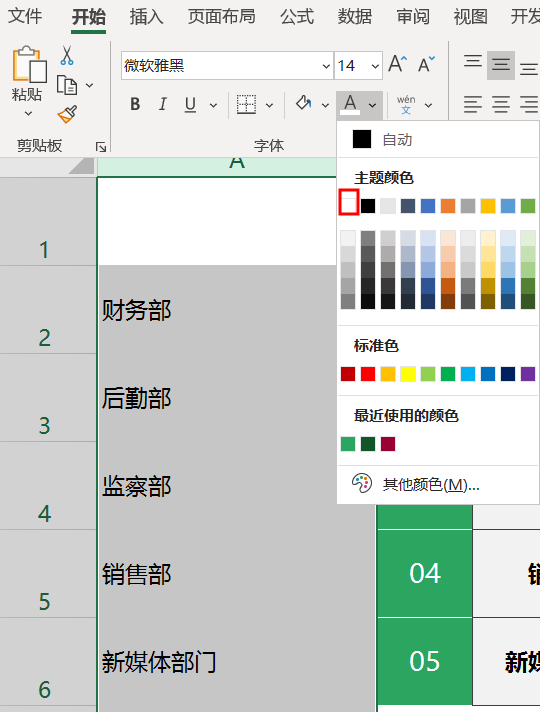Select cell containing 财务部
This screenshot has width=540, height=712.
click(217, 310)
